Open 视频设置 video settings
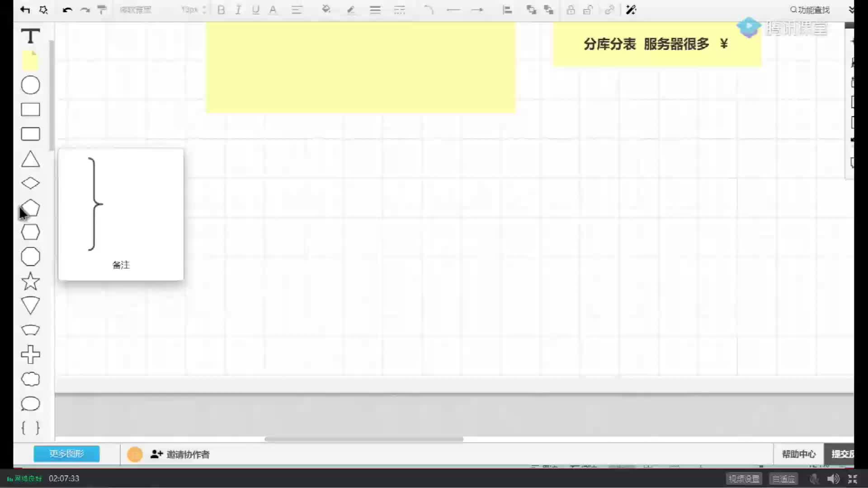The height and width of the screenshot is (488, 868). pos(744,479)
